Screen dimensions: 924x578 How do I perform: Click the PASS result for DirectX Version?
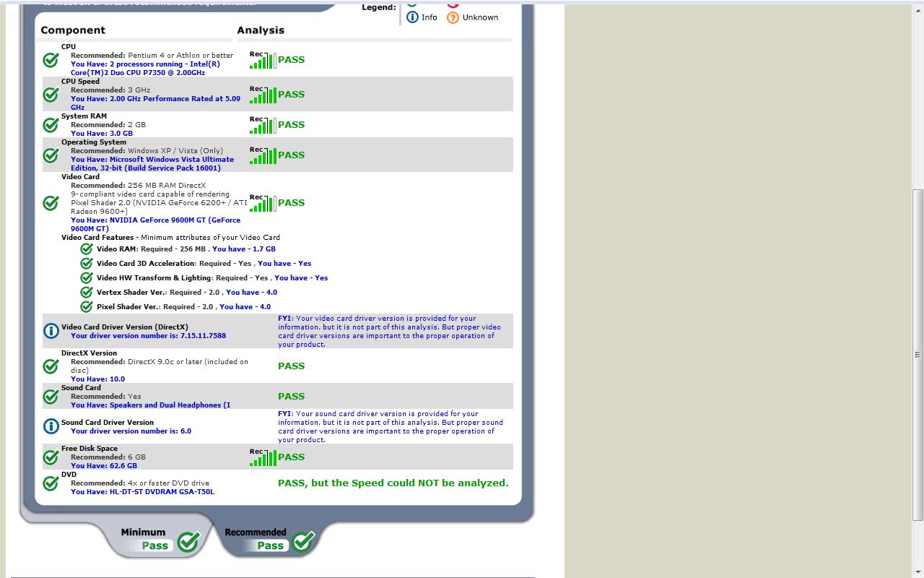[x=291, y=366]
